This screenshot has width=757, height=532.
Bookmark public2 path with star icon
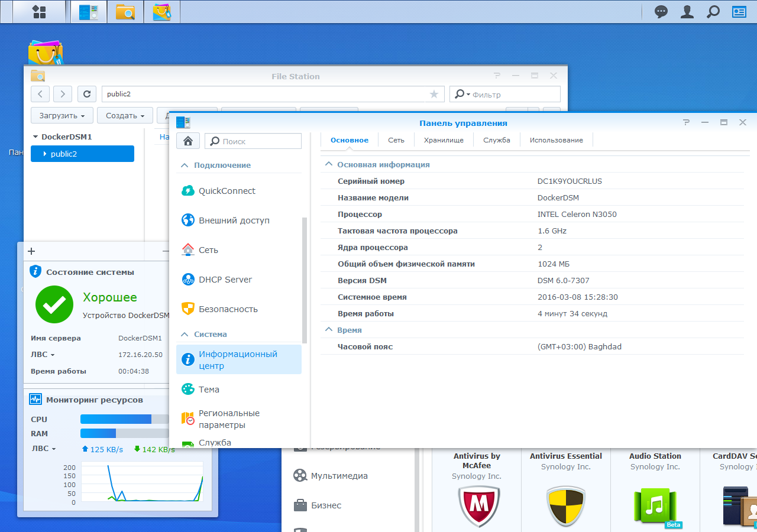coord(434,94)
